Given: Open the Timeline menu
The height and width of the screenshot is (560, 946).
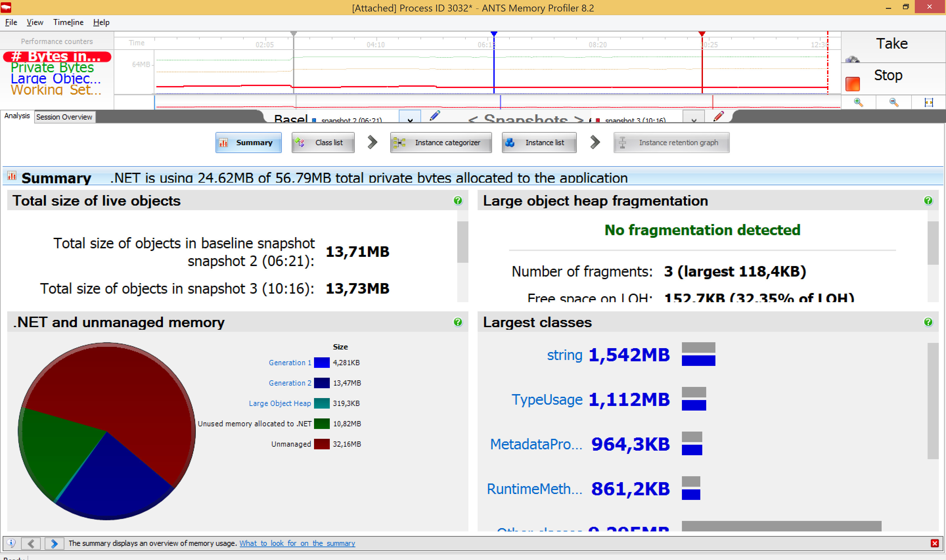Looking at the screenshot, I should 68,22.
